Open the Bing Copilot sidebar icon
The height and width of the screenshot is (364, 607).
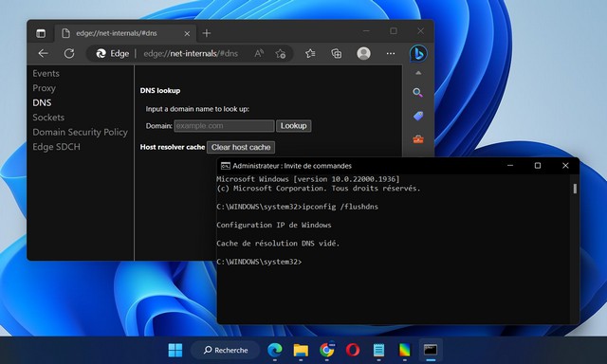click(x=418, y=53)
